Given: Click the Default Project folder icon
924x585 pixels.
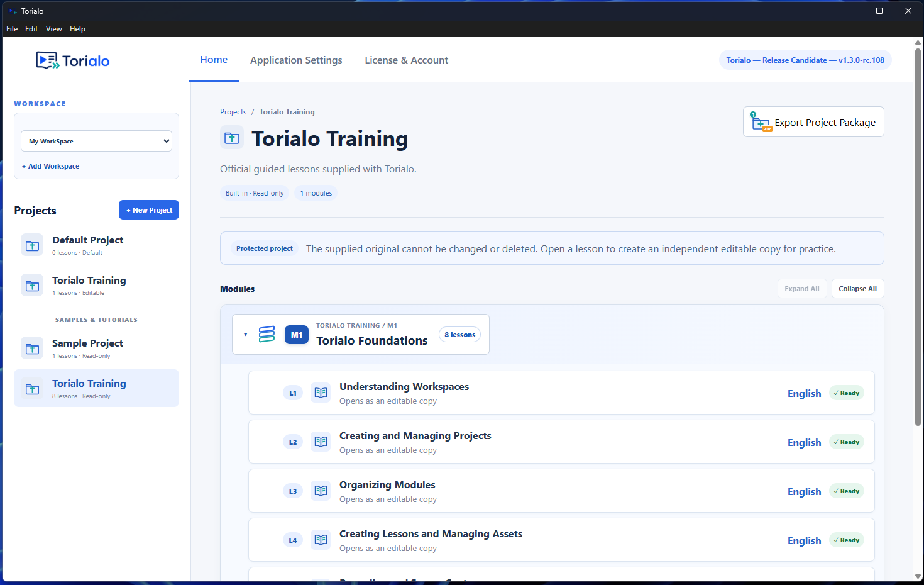Looking at the screenshot, I should tap(32, 245).
